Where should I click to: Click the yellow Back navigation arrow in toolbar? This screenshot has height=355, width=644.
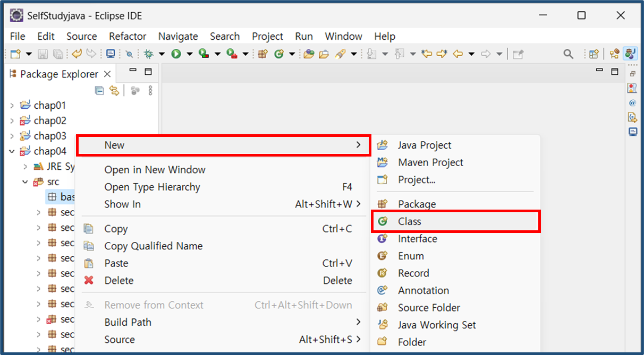click(457, 54)
